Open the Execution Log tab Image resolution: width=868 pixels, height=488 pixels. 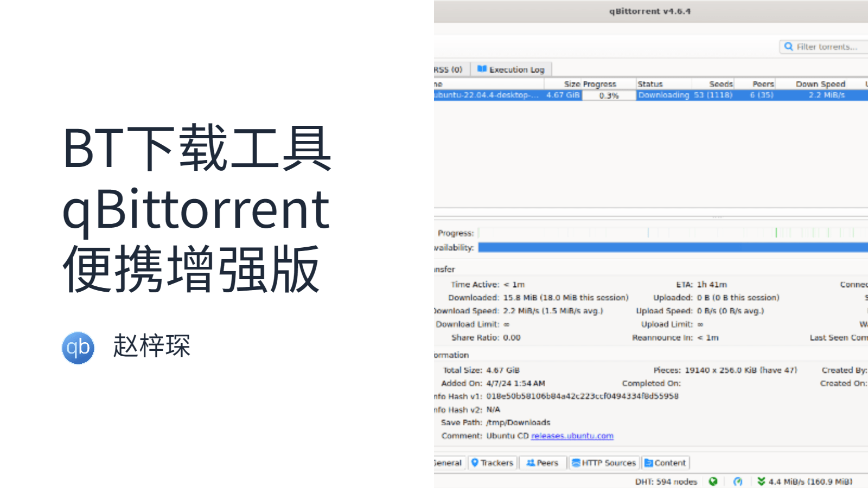click(x=511, y=69)
